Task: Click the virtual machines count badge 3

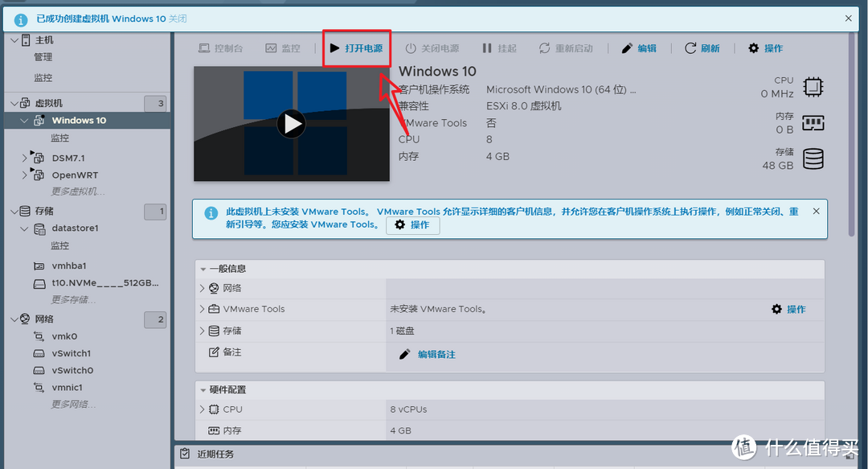Action: (155, 103)
